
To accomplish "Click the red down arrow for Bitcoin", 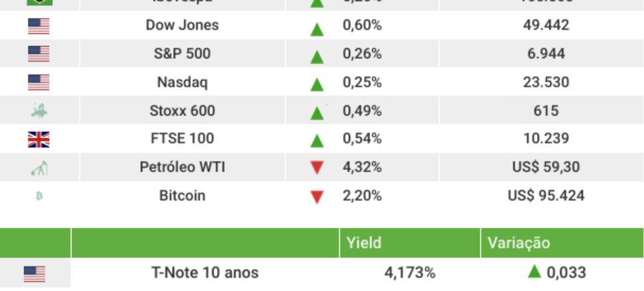I will (x=317, y=197).
